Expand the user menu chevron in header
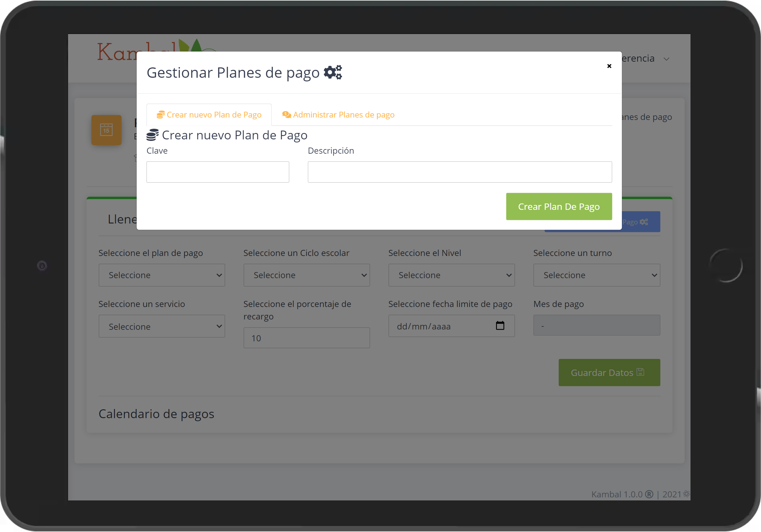The height and width of the screenshot is (532, 761). click(x=666, y=59)
